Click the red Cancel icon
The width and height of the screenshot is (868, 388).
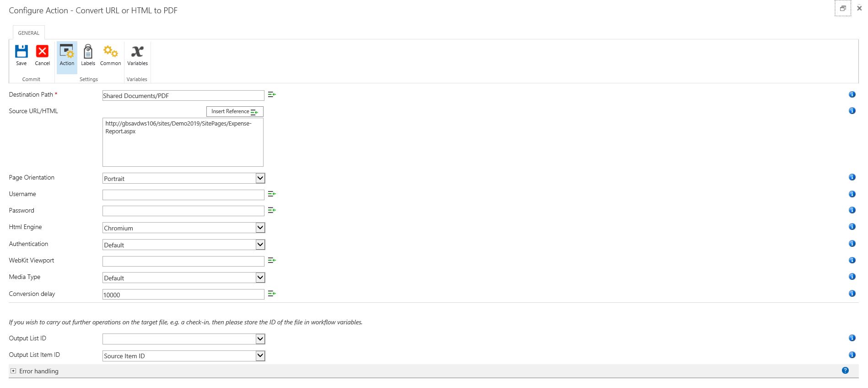(42, 51)
